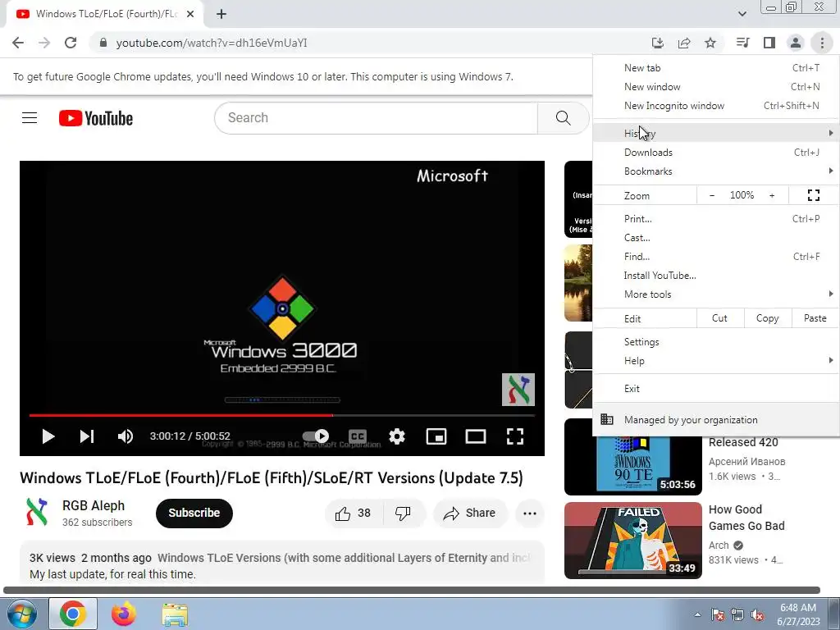This screenshot has width=840, height=630.
Task: Select Install YouTube... option
Action: click(715, 276)
